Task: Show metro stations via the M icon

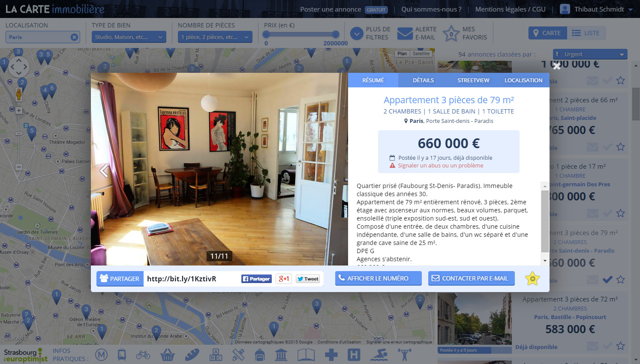Action: tap(101, 355)
